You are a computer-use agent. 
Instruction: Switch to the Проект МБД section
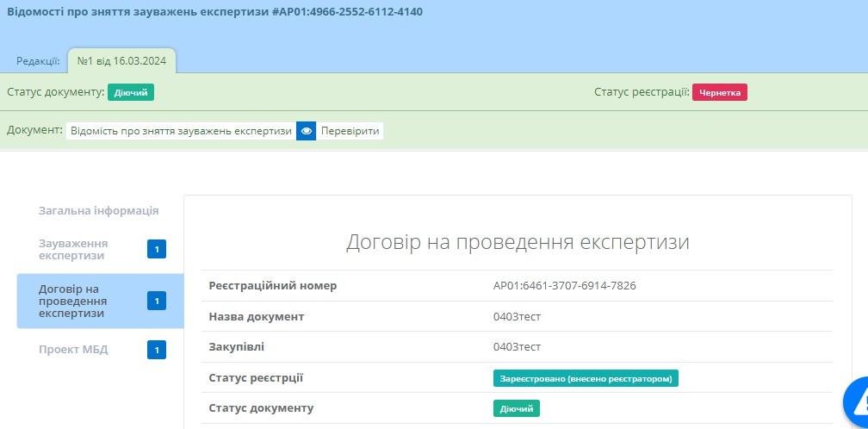coord(73,350)
